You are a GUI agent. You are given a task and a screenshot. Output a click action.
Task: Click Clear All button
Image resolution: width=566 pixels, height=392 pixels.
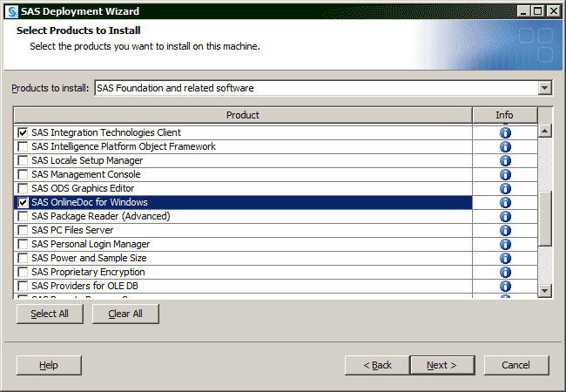tap(125, 314)
